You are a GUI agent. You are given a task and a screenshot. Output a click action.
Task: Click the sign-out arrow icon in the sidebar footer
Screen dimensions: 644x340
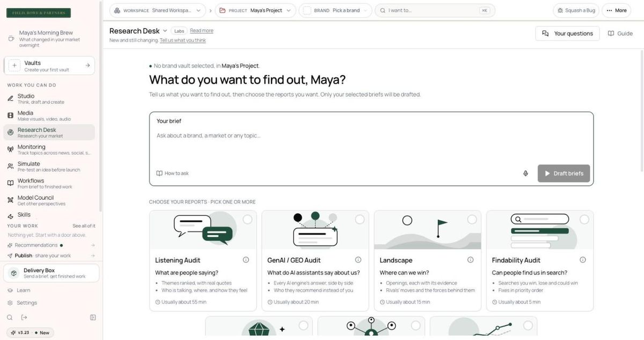pos(24,317)
